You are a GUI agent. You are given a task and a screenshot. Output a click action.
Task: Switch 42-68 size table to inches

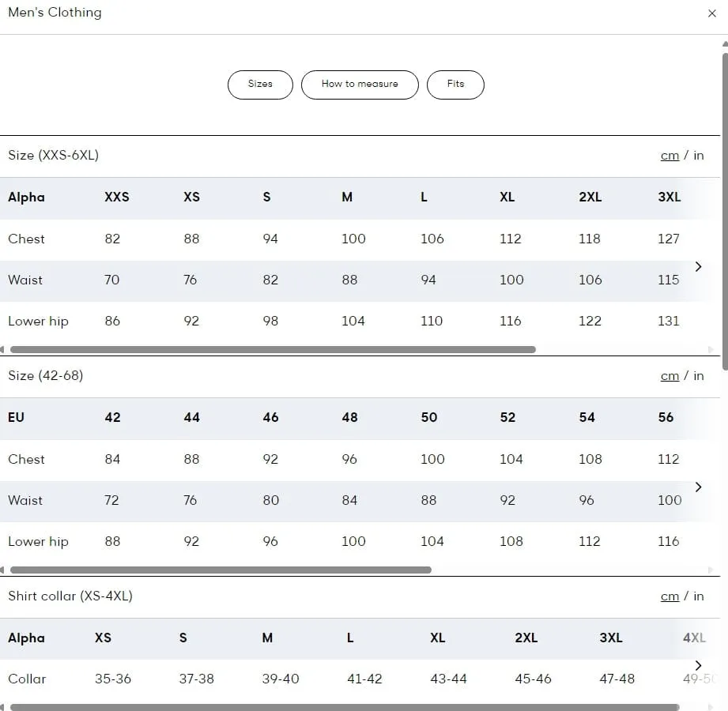699,376
